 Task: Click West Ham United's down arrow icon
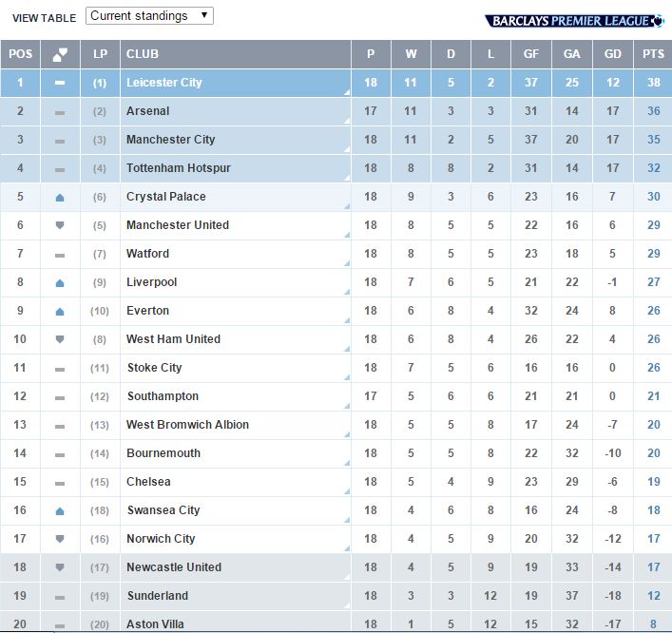pyautogui.click(x=60, y=339)
